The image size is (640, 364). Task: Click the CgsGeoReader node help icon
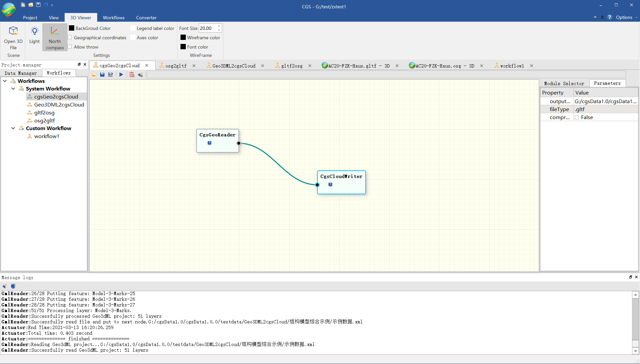[x=209, y=143]
